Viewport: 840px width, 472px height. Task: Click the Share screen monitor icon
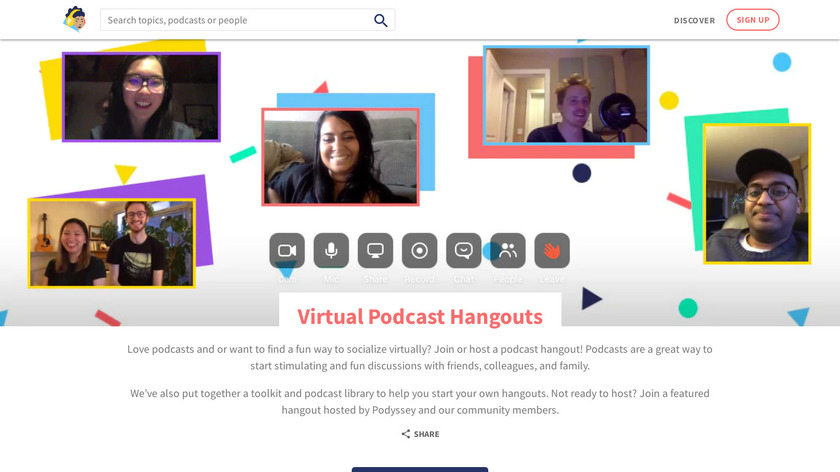tap(375, 251)
